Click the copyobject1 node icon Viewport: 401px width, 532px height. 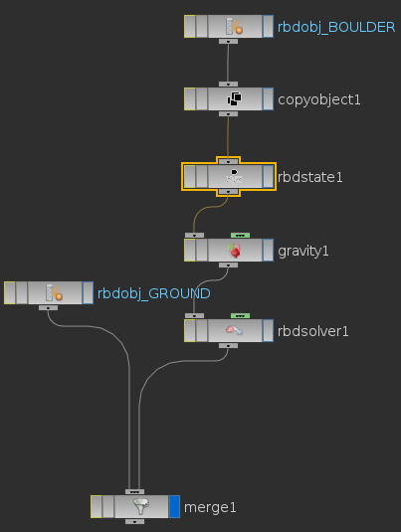pos(234,99)
